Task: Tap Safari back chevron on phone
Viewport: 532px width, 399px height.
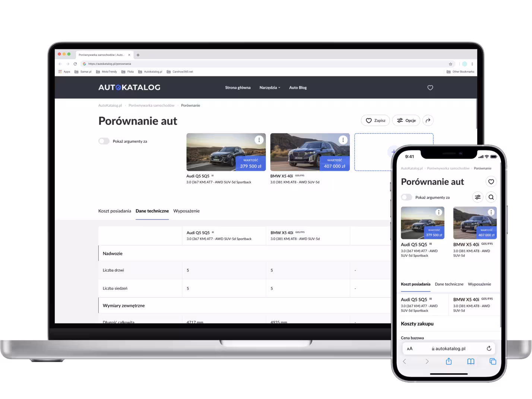Action: click(405, 361)
